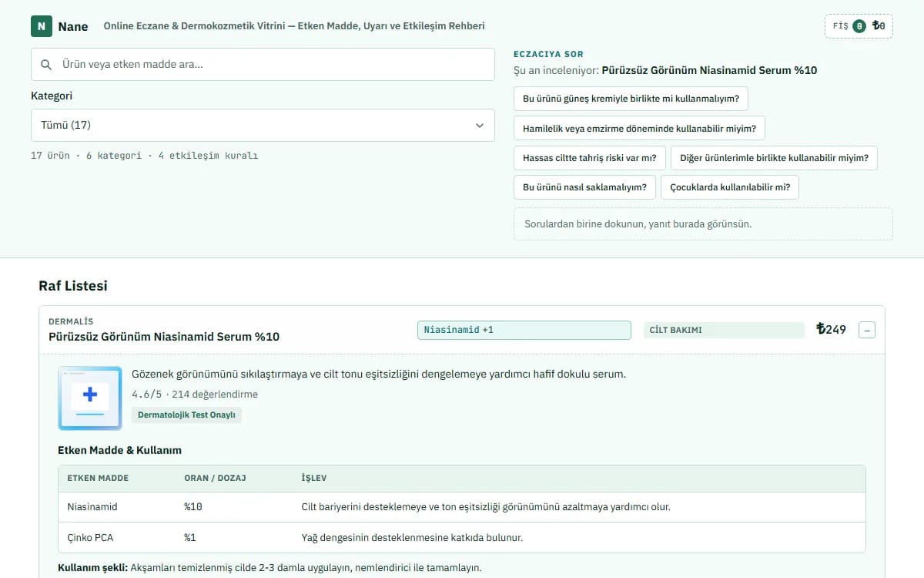This screenshot has height=578, width=924.
Task: Click the Kategori dropdown chevron arrow
Action: [480, 126]
